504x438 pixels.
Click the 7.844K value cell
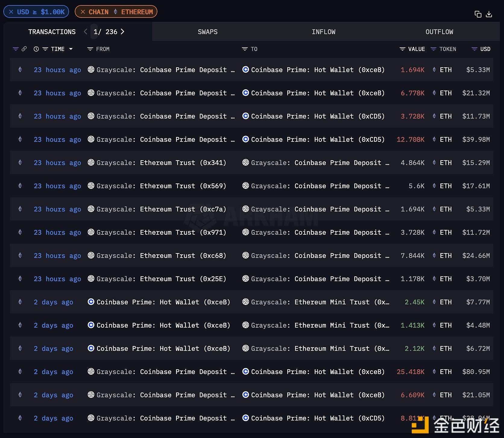pos(412,255)
